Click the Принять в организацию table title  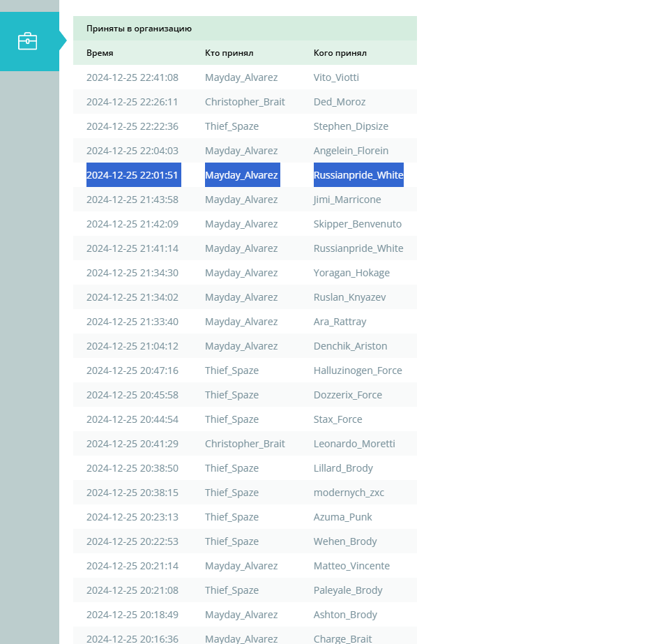pos(139,29)
